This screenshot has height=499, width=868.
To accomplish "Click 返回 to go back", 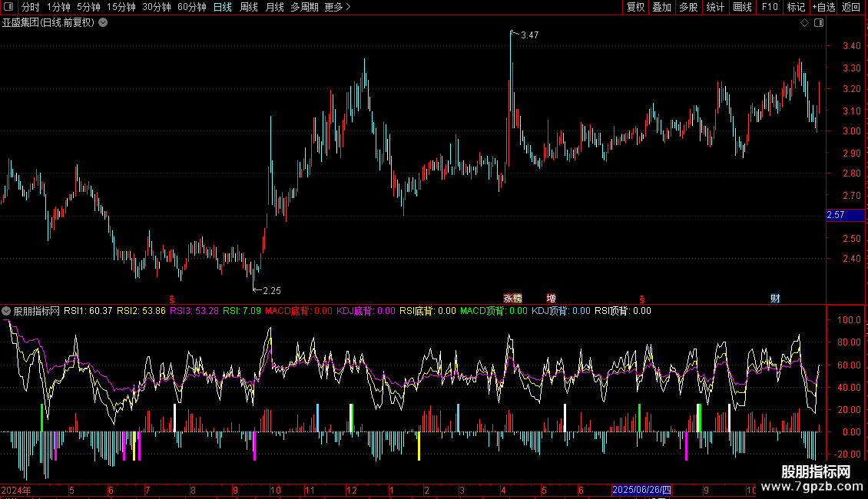I will 851,7.
